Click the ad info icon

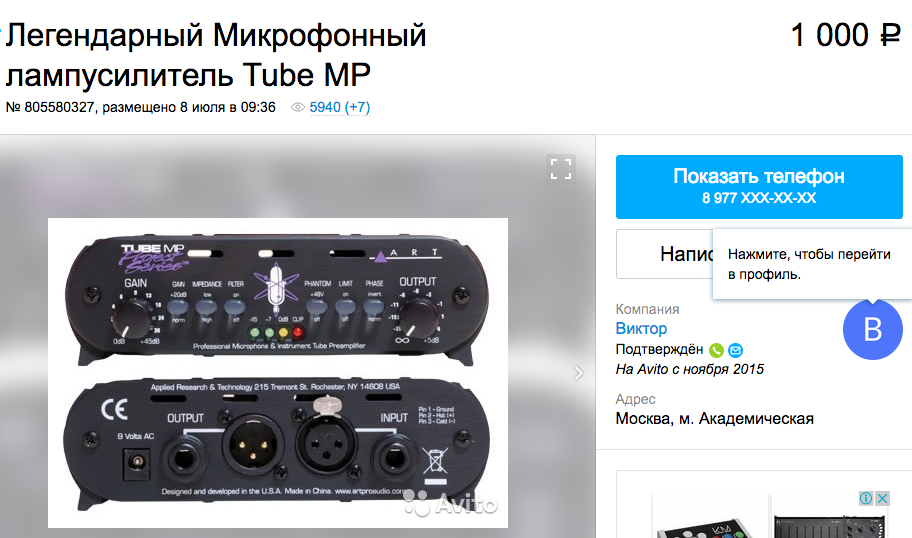pyautogui.click(x=866, y=498)
